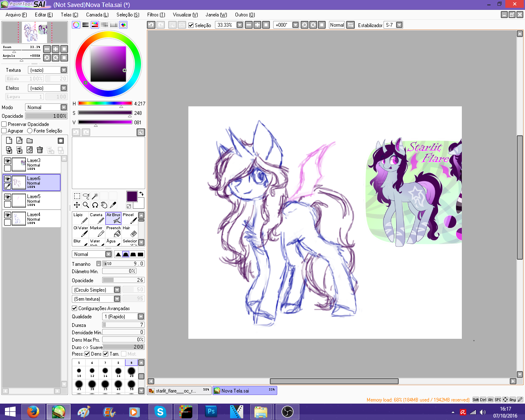Viewport: 525px width, 420px height.
Task: Swap foreground and background colors
Action: [x=141, y=194]
